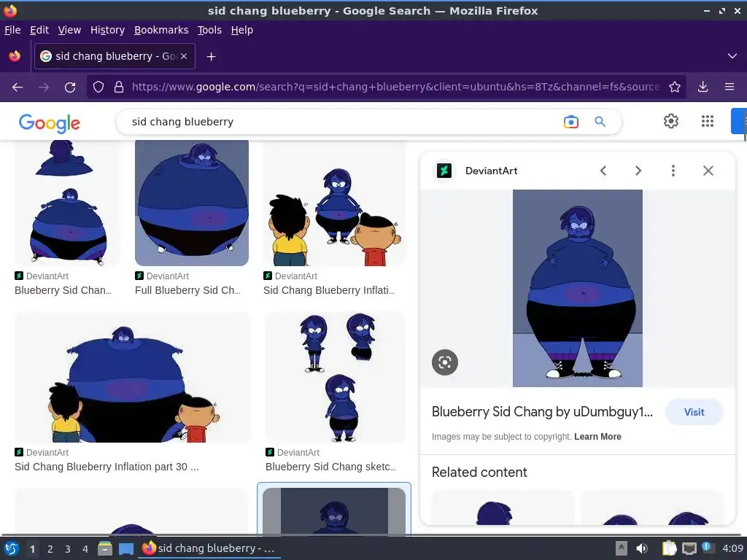List all tabs dropdown arrow
This screenshot has height=560, width=747.
point(732,56)
